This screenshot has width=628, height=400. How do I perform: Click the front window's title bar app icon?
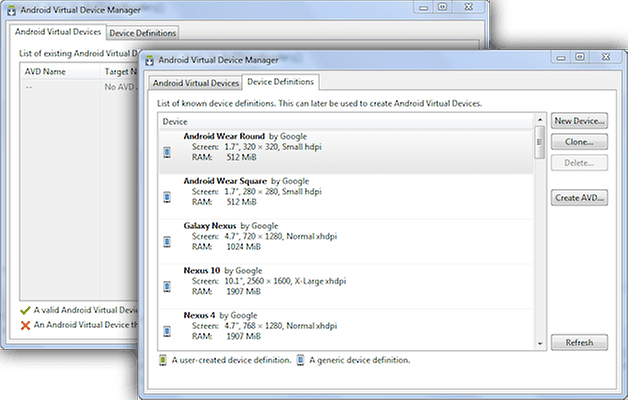click(149, 60)
